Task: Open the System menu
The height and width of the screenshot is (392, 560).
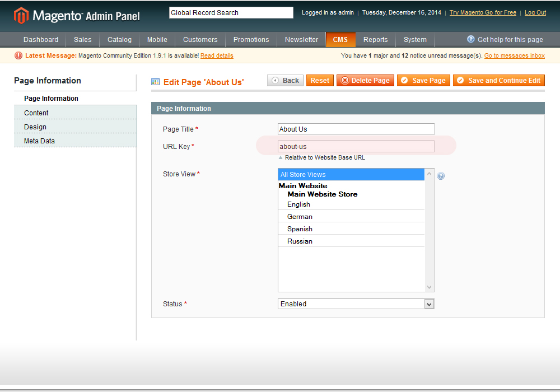Action: click(x=415, y=40)
